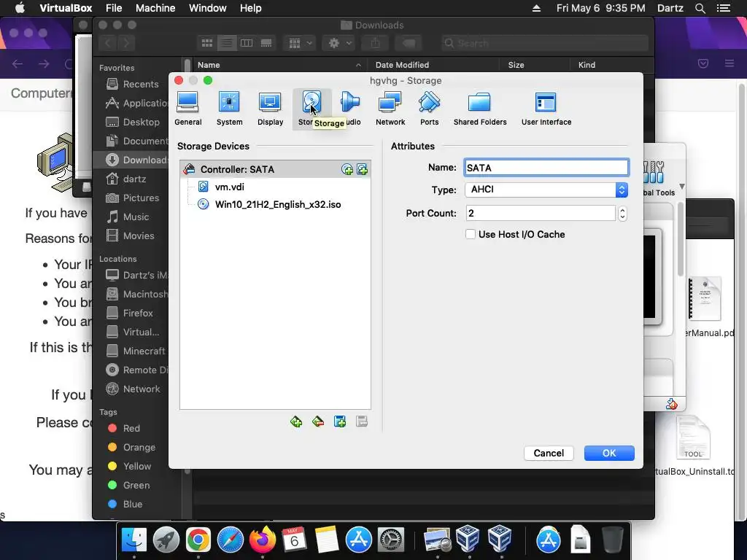Open the controller Type dropdown (AHCI)
This screenshot has height=560, width=747.
coord(546,190)
